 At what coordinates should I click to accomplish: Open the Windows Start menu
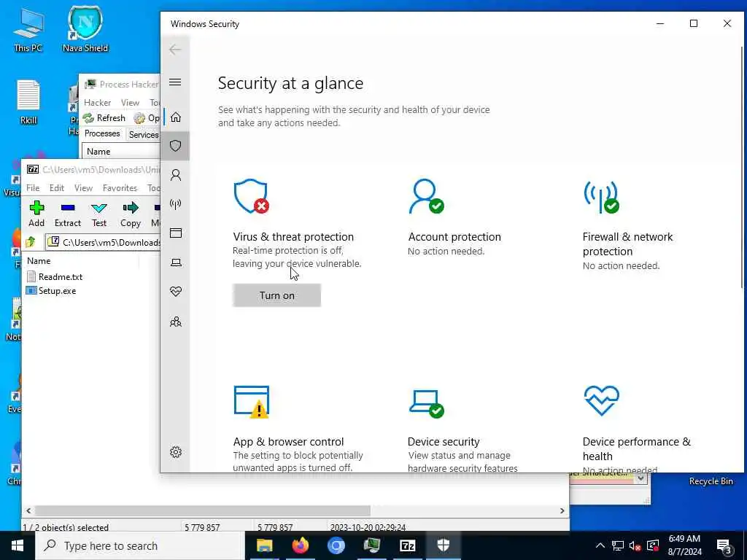click(18, 545)
